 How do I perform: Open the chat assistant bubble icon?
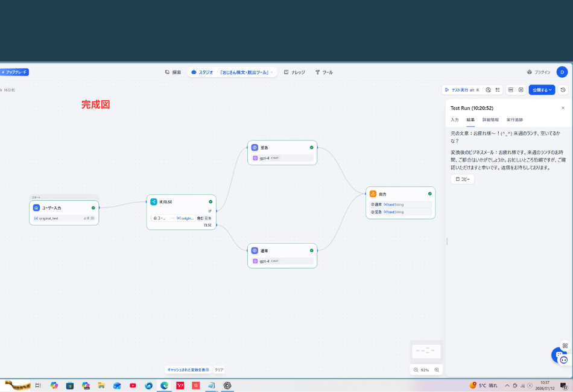pos(558,356)
